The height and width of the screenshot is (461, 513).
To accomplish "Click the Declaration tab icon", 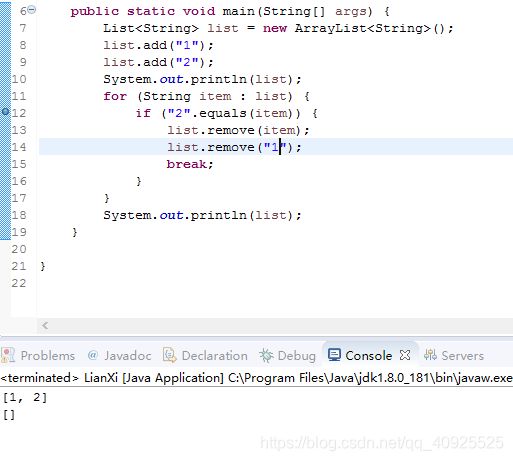I will (169, 355).
